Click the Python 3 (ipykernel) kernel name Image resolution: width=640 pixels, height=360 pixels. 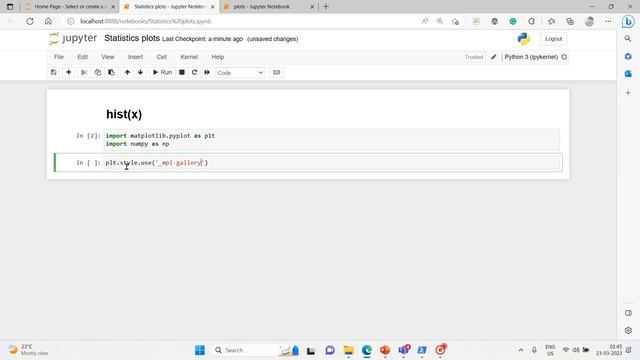tap(531, 57)
